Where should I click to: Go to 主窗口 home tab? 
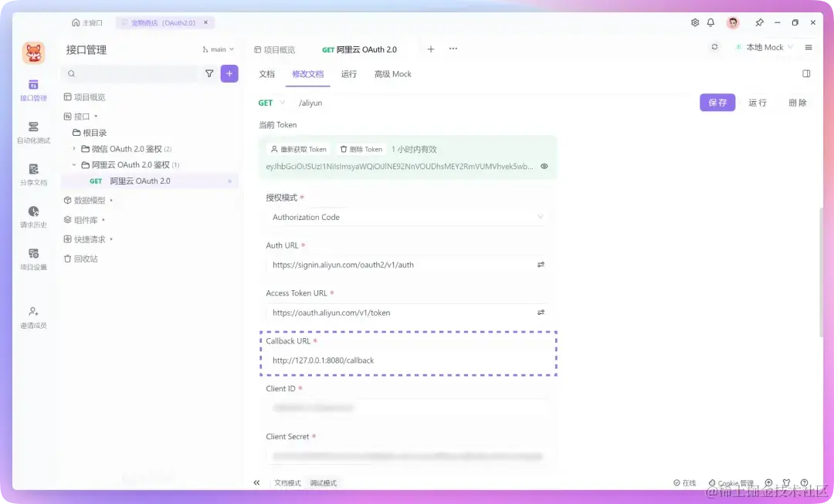(x=86, y=22)
